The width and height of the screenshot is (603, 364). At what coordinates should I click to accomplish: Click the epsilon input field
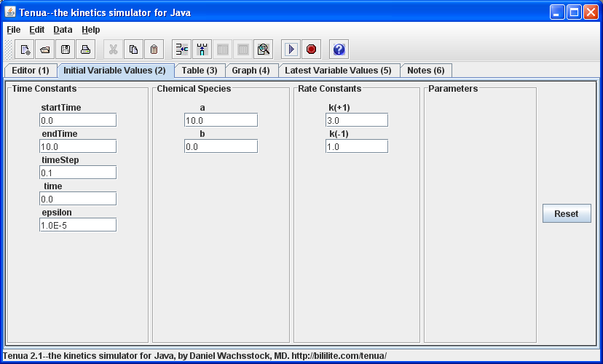78,225
